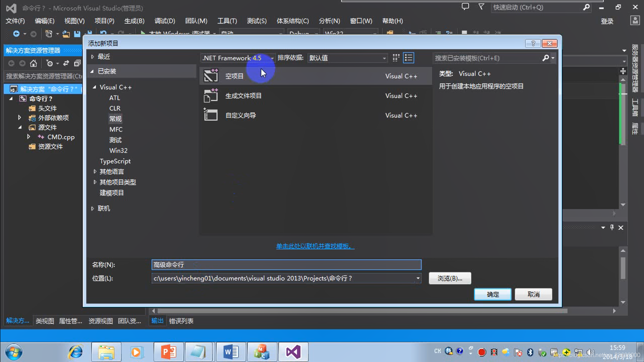Click the Home icon in Solution Explorer

[33, 64]
